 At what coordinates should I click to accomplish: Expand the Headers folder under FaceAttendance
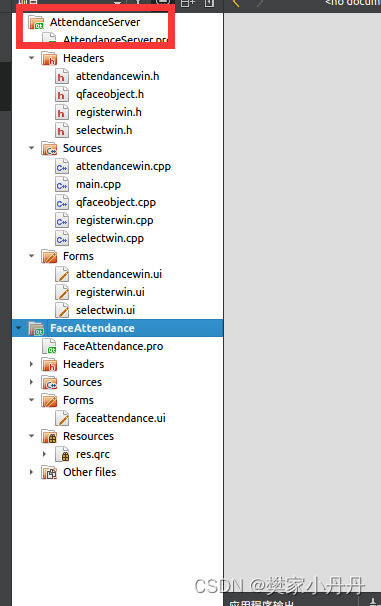tap(32, 364)
